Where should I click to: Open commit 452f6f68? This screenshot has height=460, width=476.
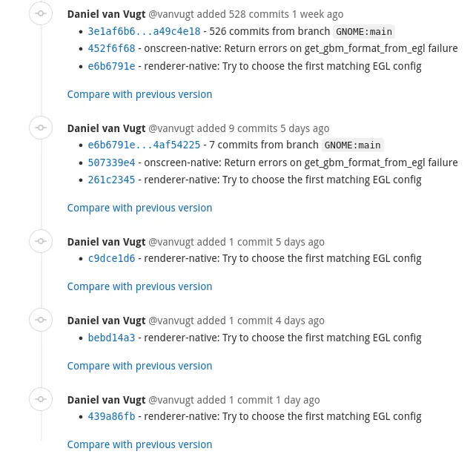click(x=111, y=48)
